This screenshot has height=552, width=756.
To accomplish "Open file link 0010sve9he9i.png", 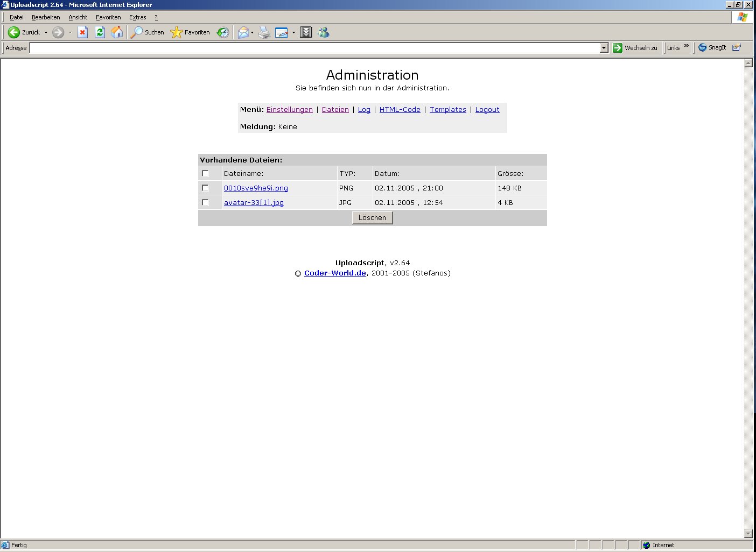I will point(256,188).
